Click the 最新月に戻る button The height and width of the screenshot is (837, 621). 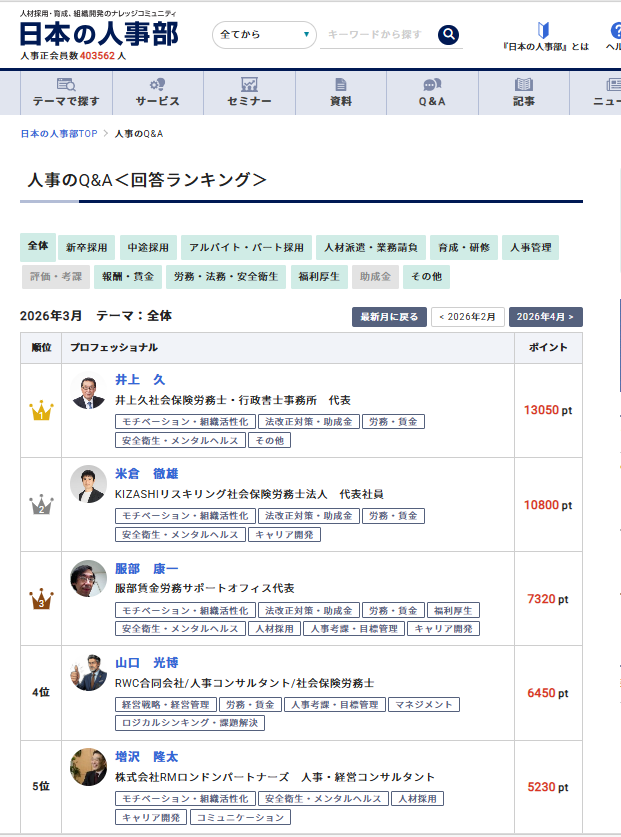click(389, 317)
